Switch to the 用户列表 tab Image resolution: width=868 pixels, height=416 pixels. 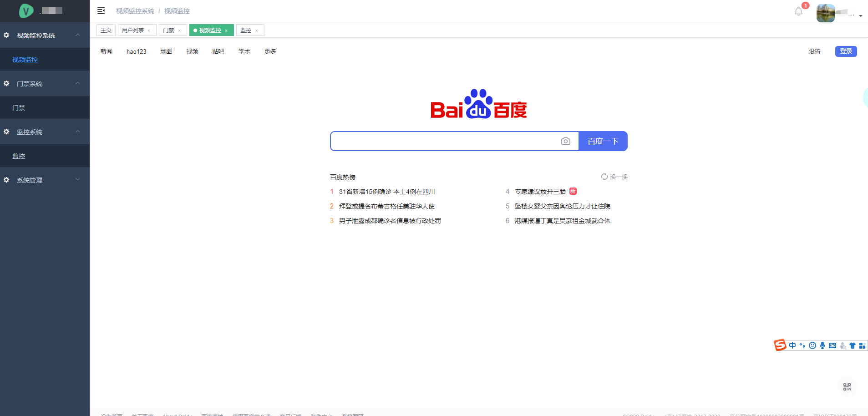tap(132, 30)
